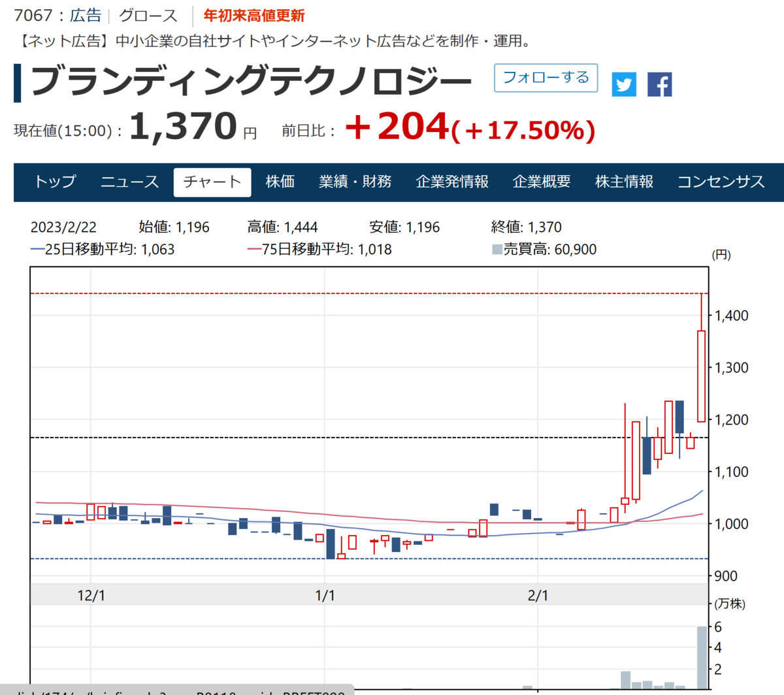Click the 75日移動平均 legend entry
Screen dimensions: 784x695
click(319, 250)
